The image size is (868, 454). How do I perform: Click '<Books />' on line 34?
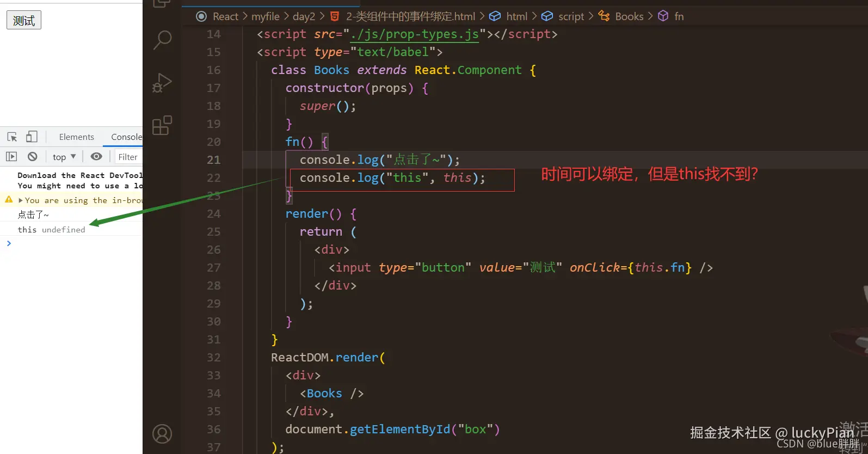click(x=331, y=394)
